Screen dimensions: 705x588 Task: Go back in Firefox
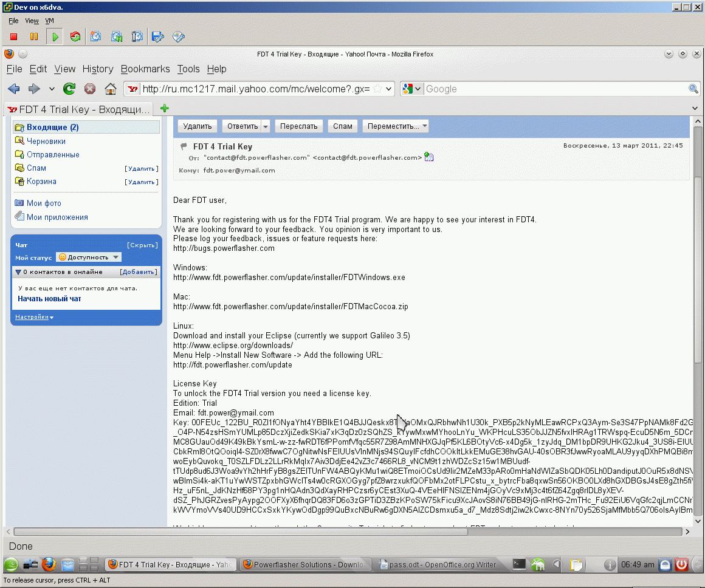pos(14,89)
